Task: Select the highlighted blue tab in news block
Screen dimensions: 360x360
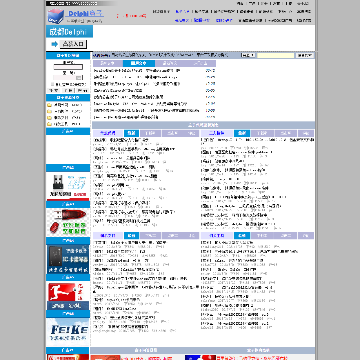Action: point(139,63)
